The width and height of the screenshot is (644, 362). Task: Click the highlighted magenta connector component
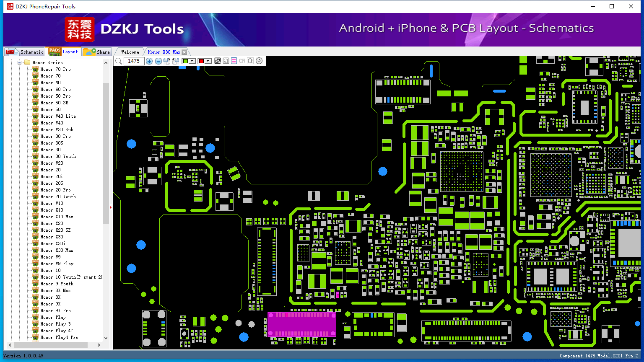pos(302,324)
